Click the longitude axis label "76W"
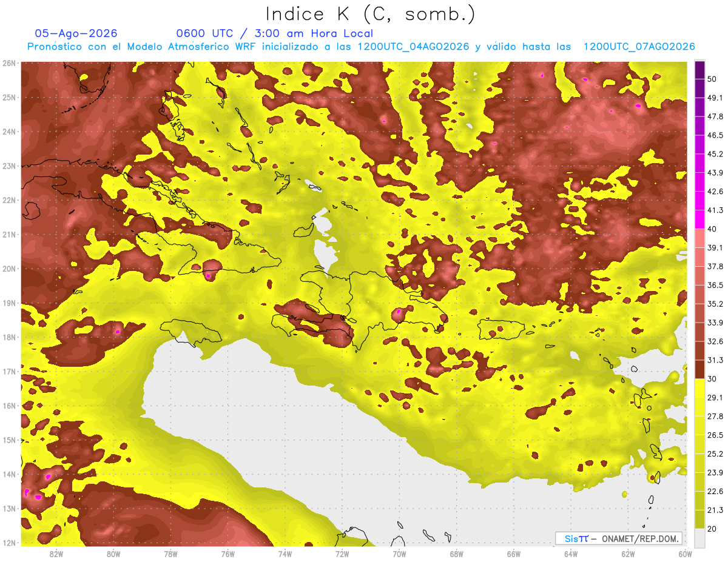 click(228, 554)
